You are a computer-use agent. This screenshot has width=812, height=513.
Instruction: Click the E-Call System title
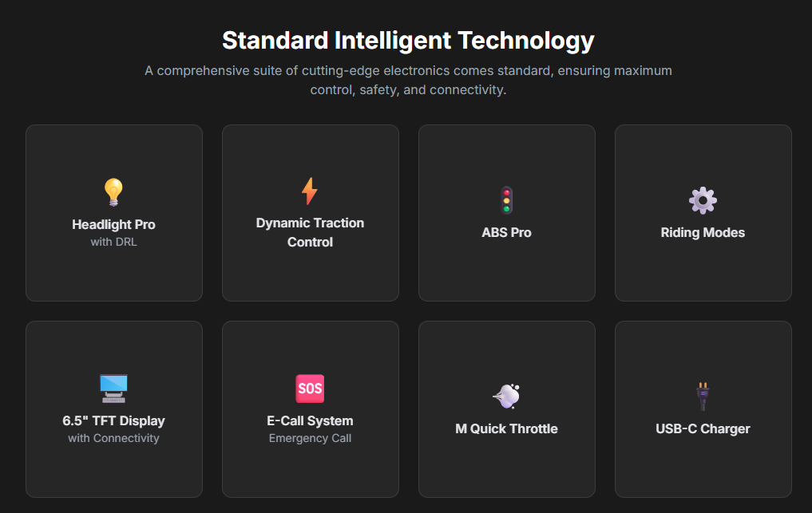[310, 420]
